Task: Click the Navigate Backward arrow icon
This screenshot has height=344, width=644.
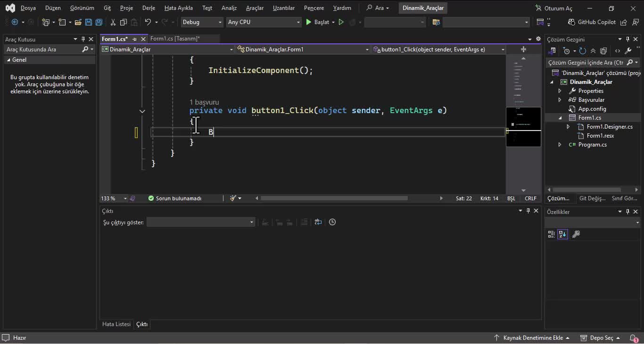Action: click(x=15, y=22)
